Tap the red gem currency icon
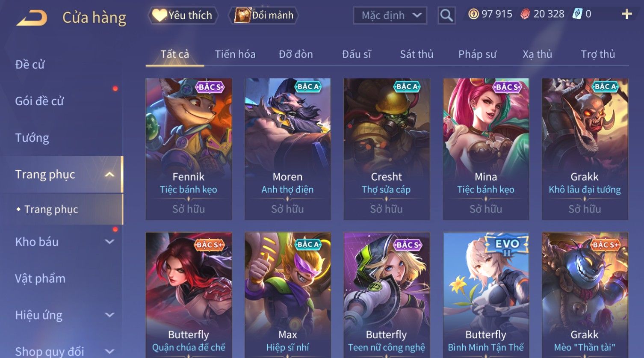This screenshot has height=358, width=644. click(525, 14)
